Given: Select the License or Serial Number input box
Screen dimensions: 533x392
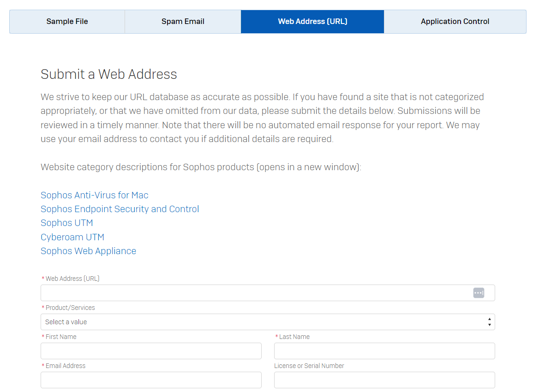Looking at the screenshot, I should 384,380.
